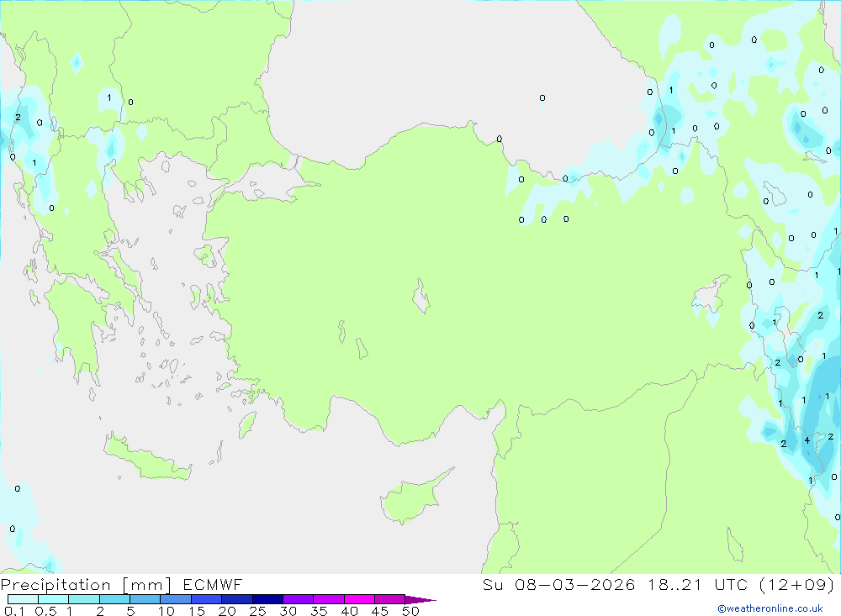Pick the lightest 0.1–0.5 mm legend swatch

(23, 599)
